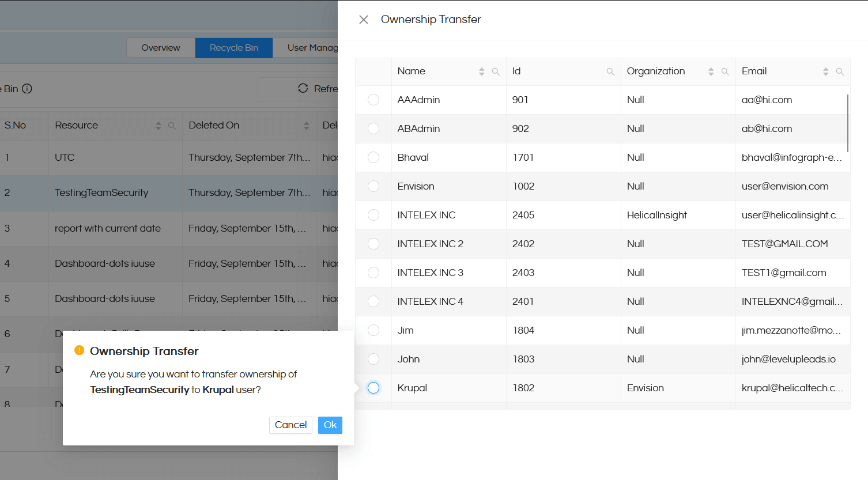Sort the Organization column
Image resolution: width=868 pixels, height=480 pixels.
tap(711, 71)
